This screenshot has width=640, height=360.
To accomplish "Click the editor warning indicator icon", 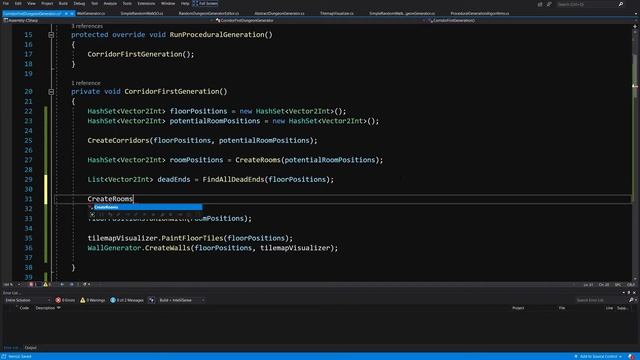I will (x=45, y=284).
